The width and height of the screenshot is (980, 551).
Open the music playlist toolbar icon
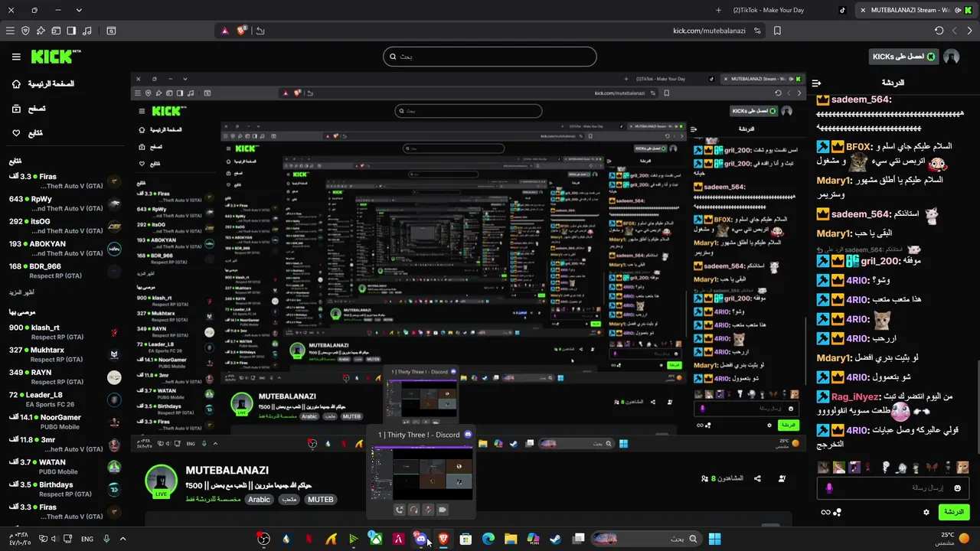click(87, 31)
